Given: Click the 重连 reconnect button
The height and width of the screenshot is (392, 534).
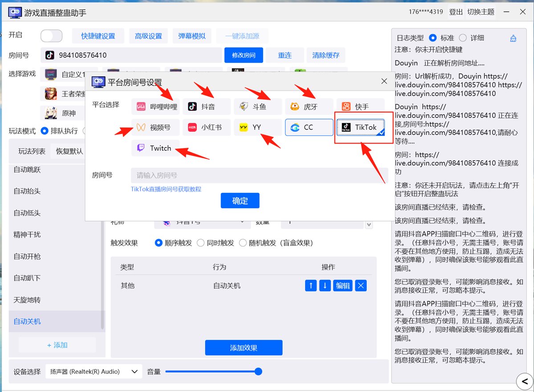Looking at the screenshot, I should (x=285, y=55).
